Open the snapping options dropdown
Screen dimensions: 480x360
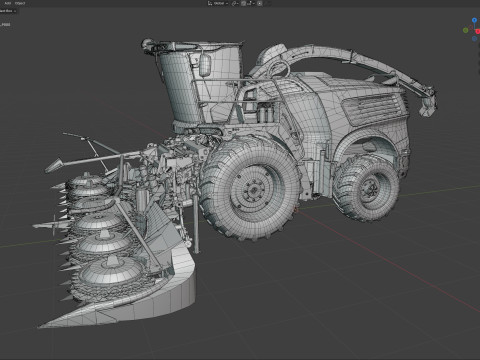click(x=251, y=3)
